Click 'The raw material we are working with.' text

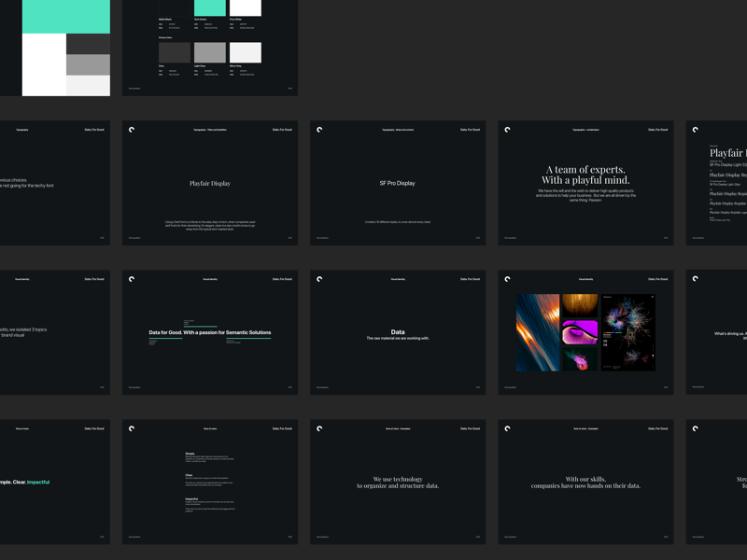398,338
